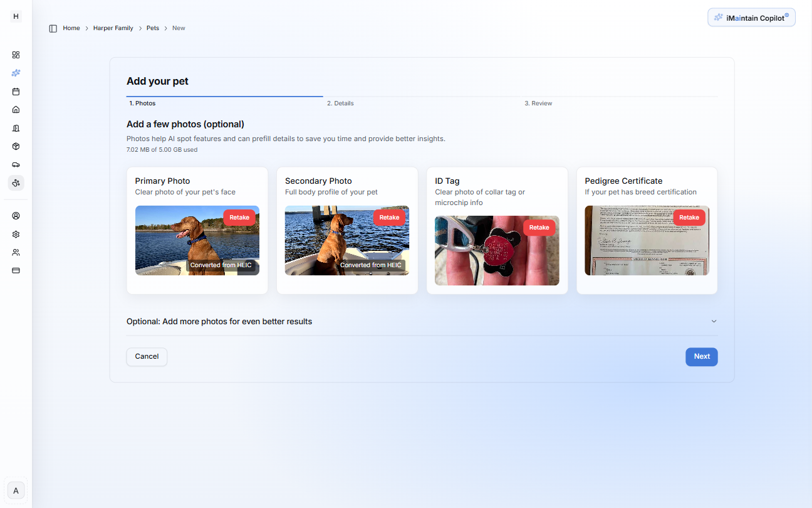Expand Optional: Add more photos section
The width and height of the screenshot is (812, 508).
coord(714,320)
